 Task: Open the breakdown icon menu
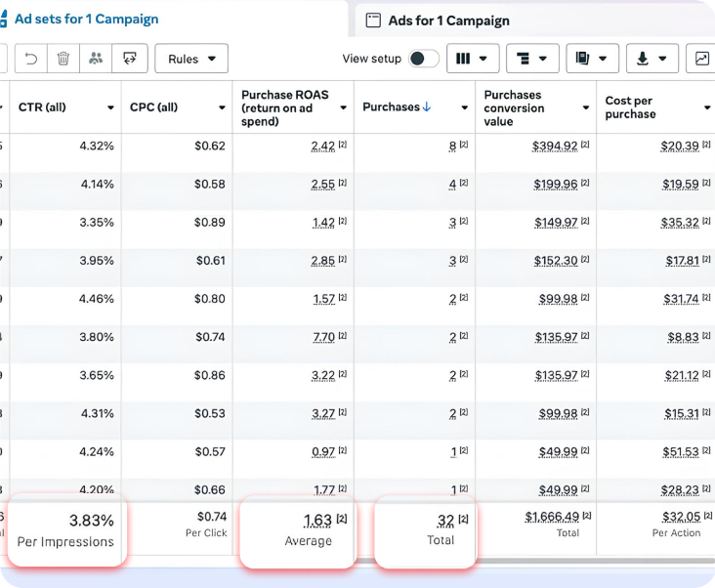click(x=532, y=59)
